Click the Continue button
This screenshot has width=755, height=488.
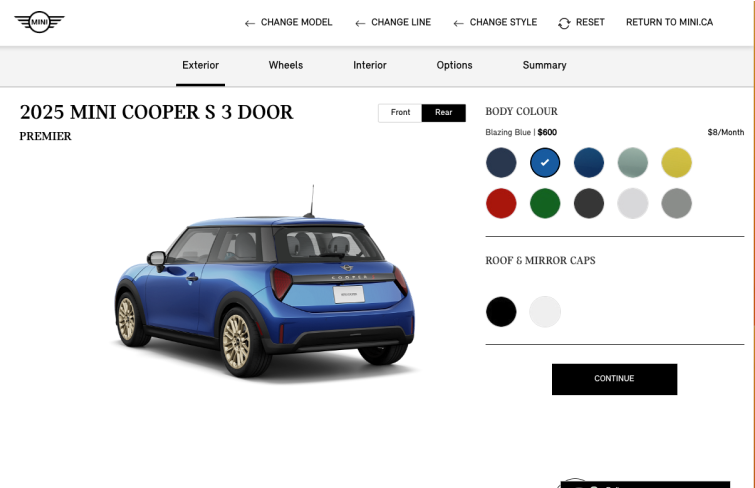(614, 379)
